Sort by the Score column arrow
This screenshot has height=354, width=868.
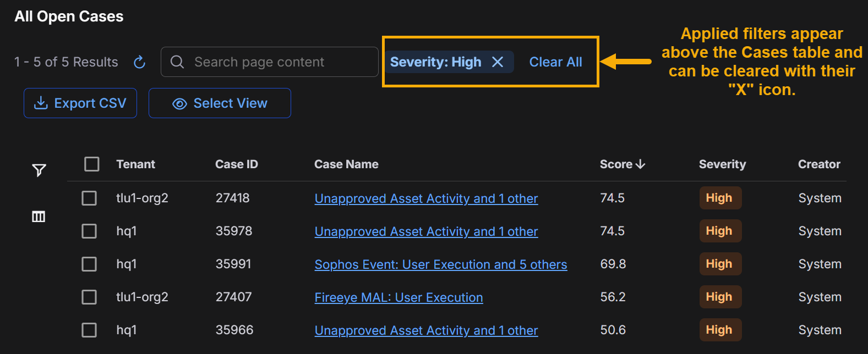coord(640,164)
